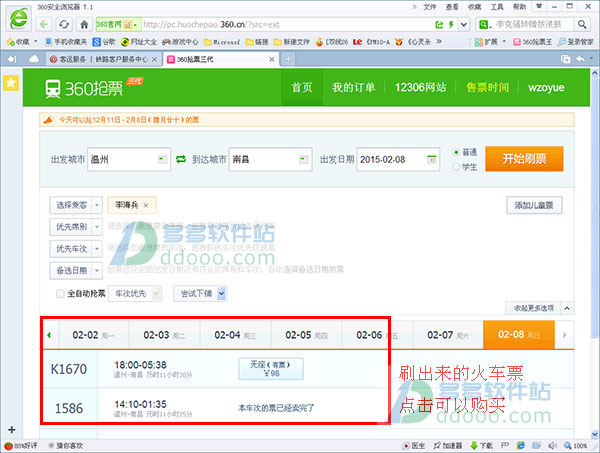Click the zoom 100% indicator

(x=575, y=445)
